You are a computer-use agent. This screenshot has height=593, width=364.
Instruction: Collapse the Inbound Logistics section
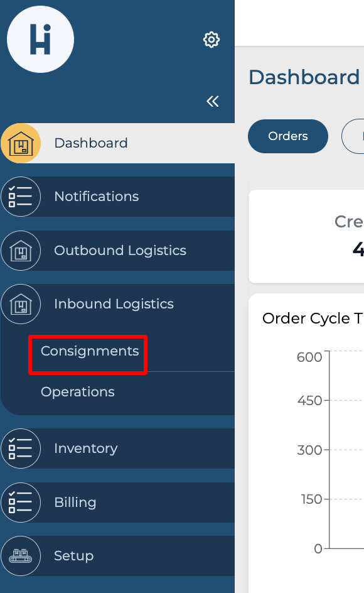click(117, 304)
